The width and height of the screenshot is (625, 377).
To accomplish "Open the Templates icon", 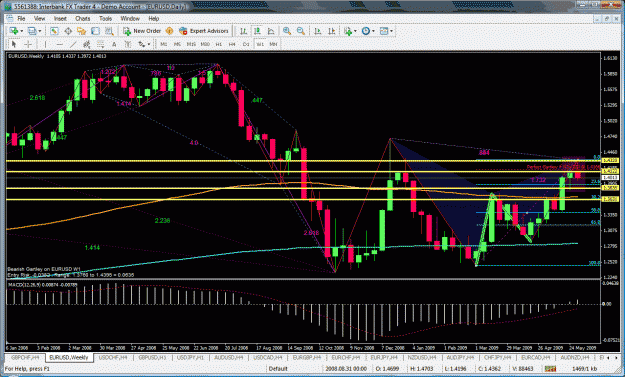I will point(384,31).
